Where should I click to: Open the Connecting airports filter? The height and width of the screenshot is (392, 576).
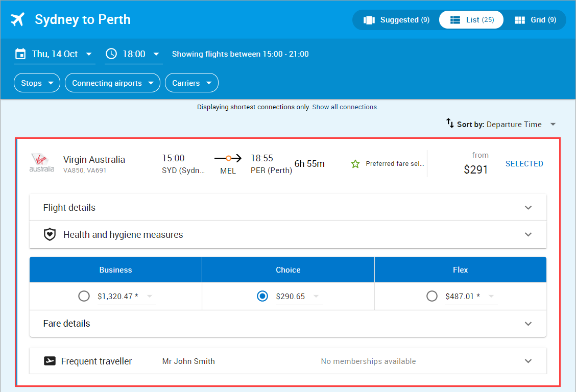coord(112,83)
